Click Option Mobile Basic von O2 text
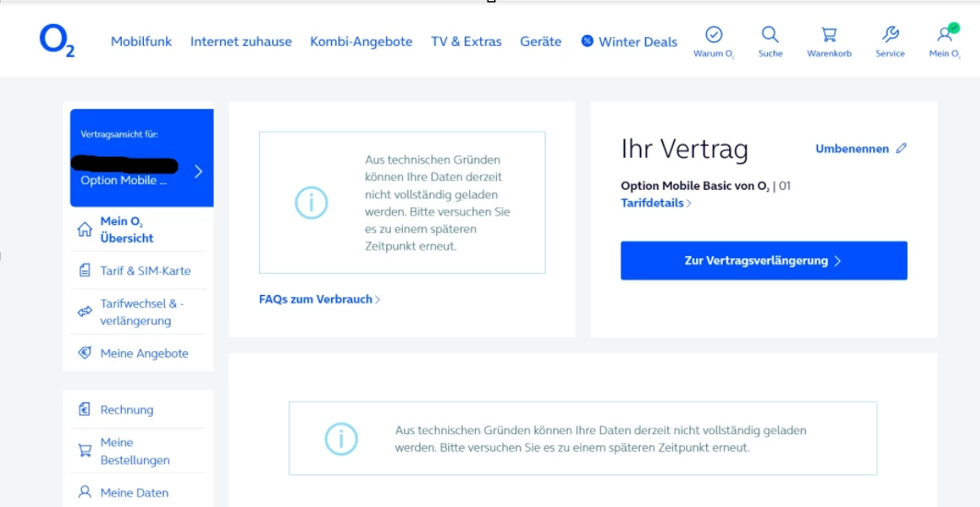The height and width of the screenshot is (507, 980). 695,185
